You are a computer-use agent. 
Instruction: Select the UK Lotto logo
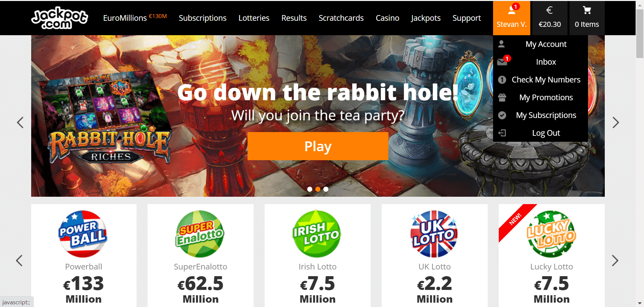click(434, 234)
